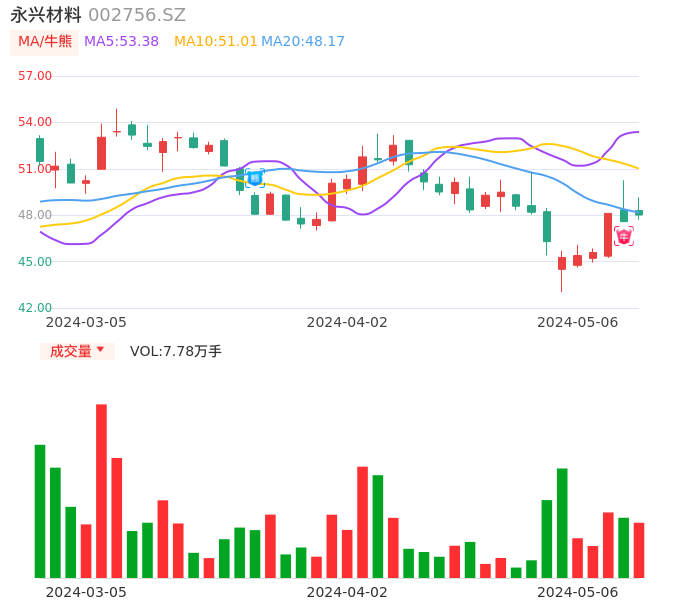This screenshot has width=686, height=606.
Task: Click the 42.00 price axis label
Action: click(x=35, y=308)
